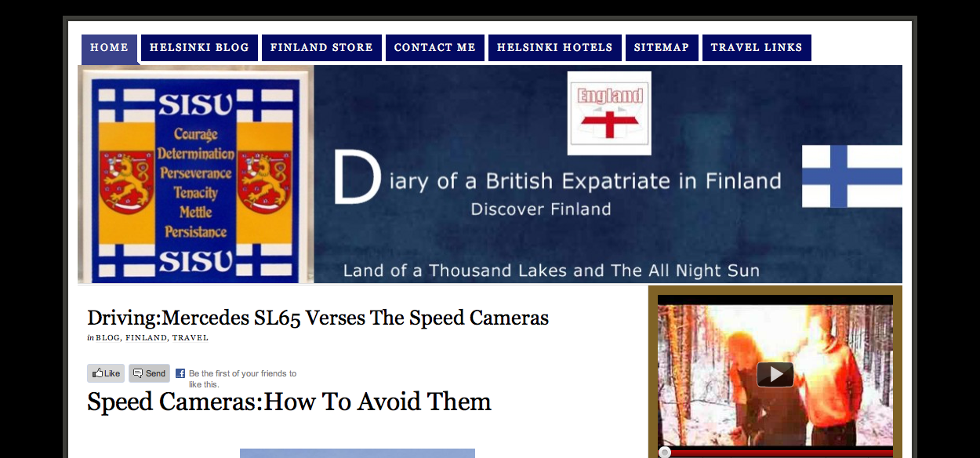Click the England flag badge image
This screenshot has width=980, height=458.
coord(609,114)
